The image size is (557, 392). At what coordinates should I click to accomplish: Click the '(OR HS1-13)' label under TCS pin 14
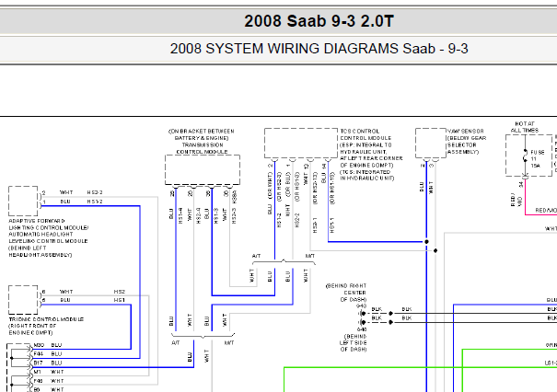(x=332, y=189)
